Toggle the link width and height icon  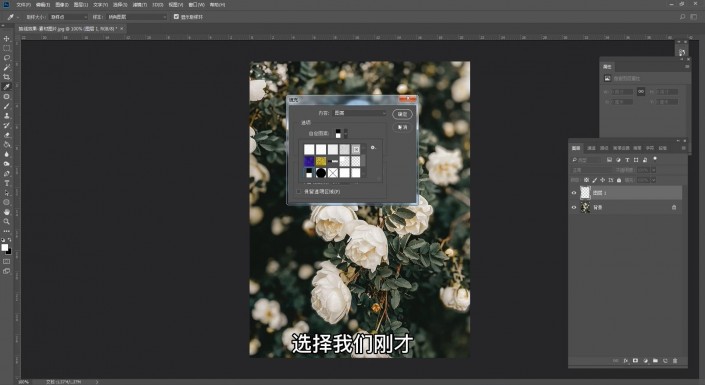pyautogui.click(x=641, y=91)
